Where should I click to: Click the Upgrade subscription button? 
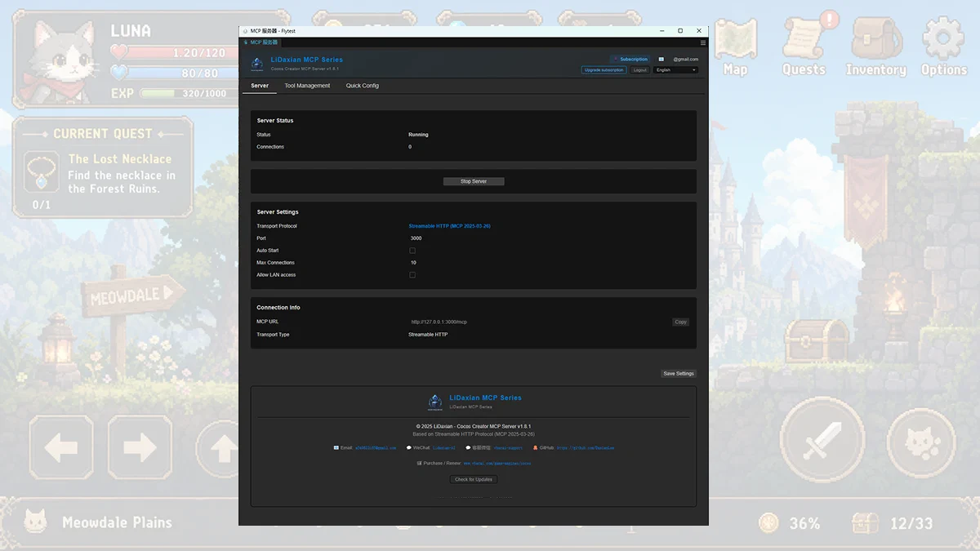[604, 70]
